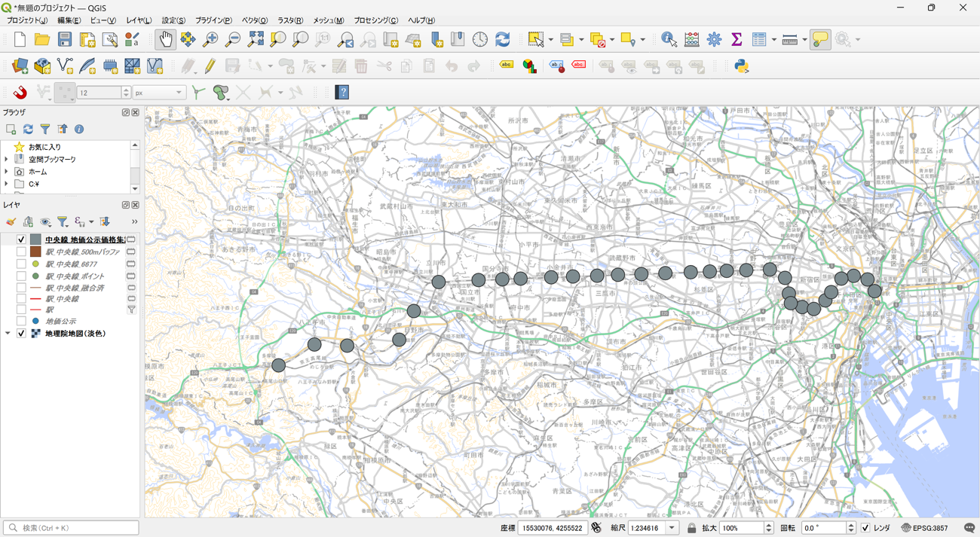Image resolution: width=980 pixels, height=537 pixels.
Task: Focus the 検索 (Ctrl+K) locator search field
Action: [71, 528]
